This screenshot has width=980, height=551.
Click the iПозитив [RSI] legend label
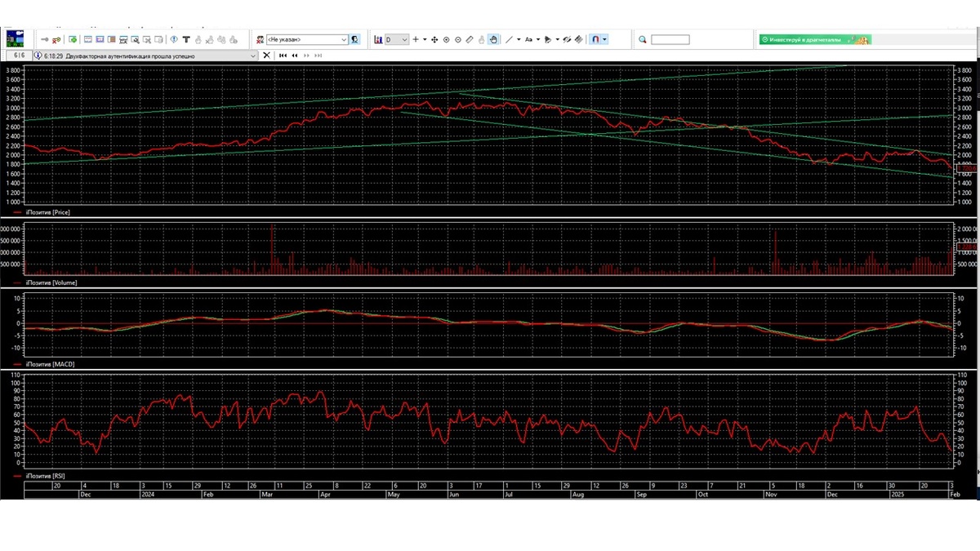point(47,475)
